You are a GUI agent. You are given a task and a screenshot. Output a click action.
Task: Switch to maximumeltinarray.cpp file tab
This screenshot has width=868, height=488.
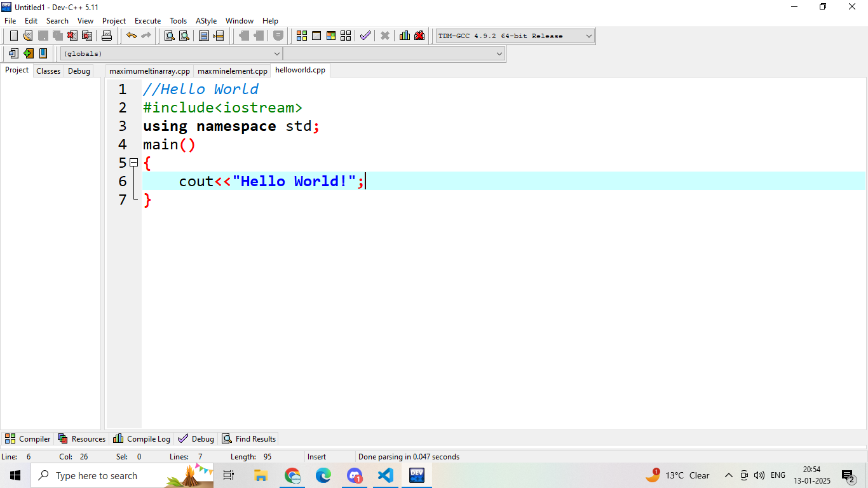click(x=149, y=71)
